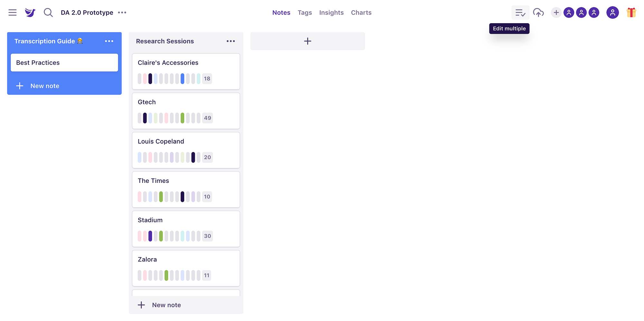Image resolution: width=644 pixels, height=321 pixels.
Task: Open Transcription Guide column options
Action: pyautogui.click(x=109, y=41)
